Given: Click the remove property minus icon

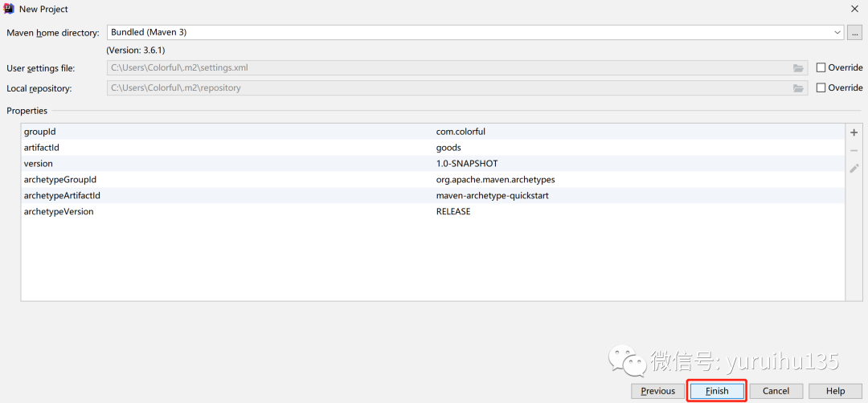Looking at the screenshot, I should (854, 150).
